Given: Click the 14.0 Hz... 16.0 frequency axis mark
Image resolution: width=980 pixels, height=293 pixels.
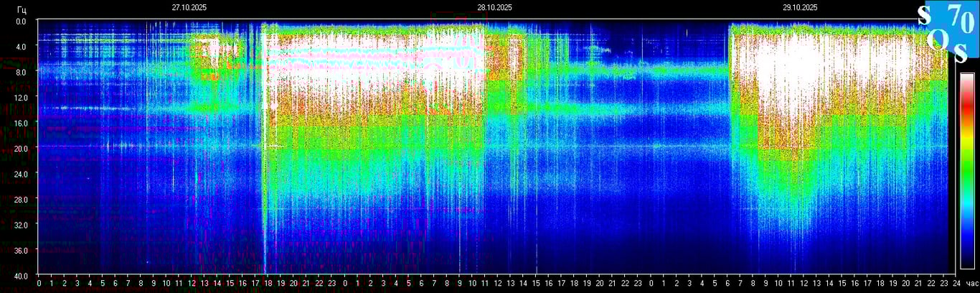Looking at the screenshot, I should tap(22, 123).
